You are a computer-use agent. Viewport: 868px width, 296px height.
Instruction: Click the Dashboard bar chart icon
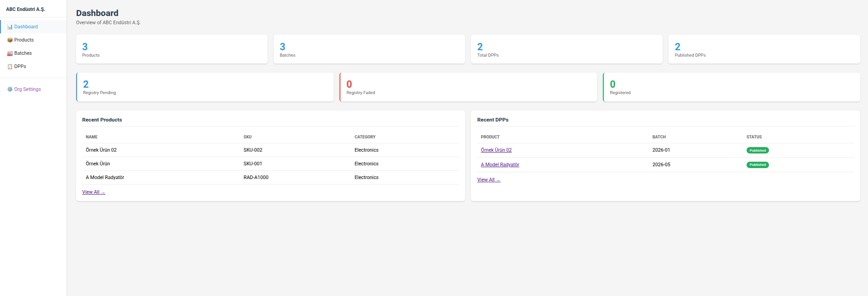point(10,27)
